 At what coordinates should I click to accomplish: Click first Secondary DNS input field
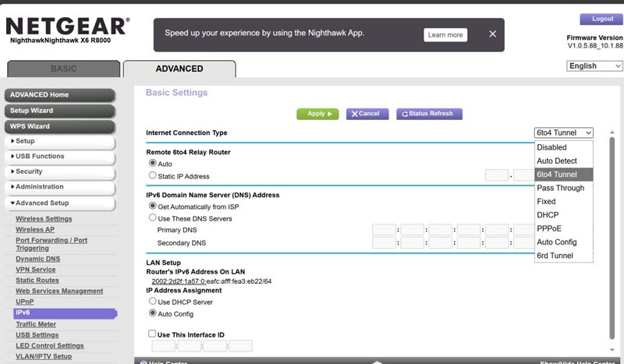click(x=384, y=242)
